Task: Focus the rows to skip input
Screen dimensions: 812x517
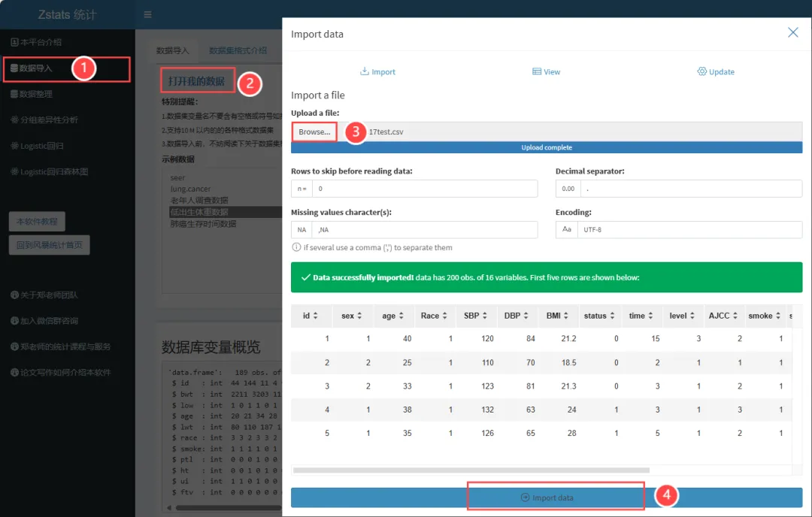Action: [x=425, y=189]
